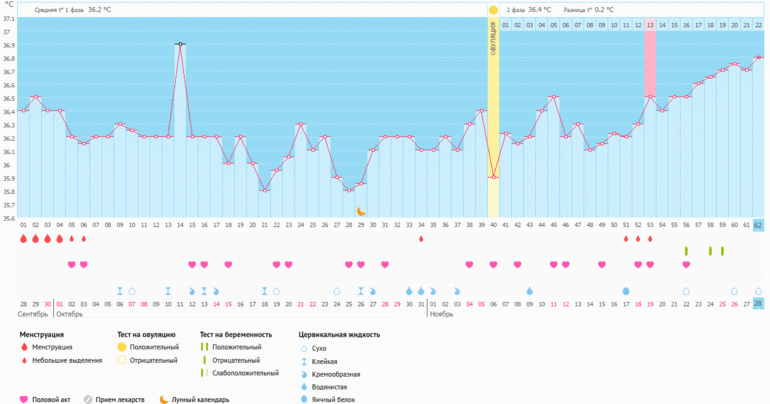
Task: Select the highlighted date 28 at bottom right
Action: [x=759, y=303]
